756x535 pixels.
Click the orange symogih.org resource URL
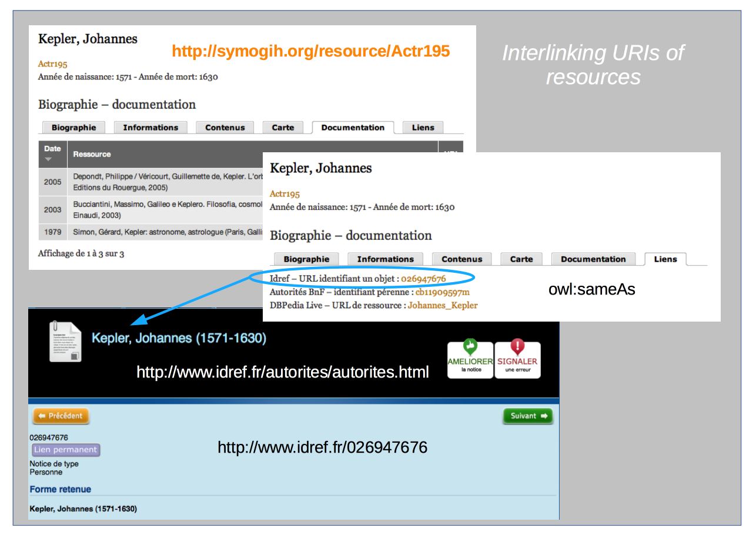[310, 51]
